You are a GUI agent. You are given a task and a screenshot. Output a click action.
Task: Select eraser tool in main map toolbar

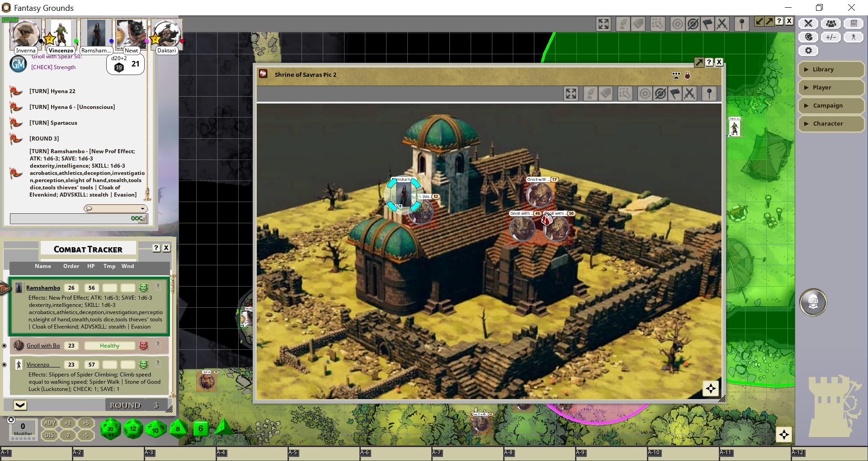pos(638,24)
